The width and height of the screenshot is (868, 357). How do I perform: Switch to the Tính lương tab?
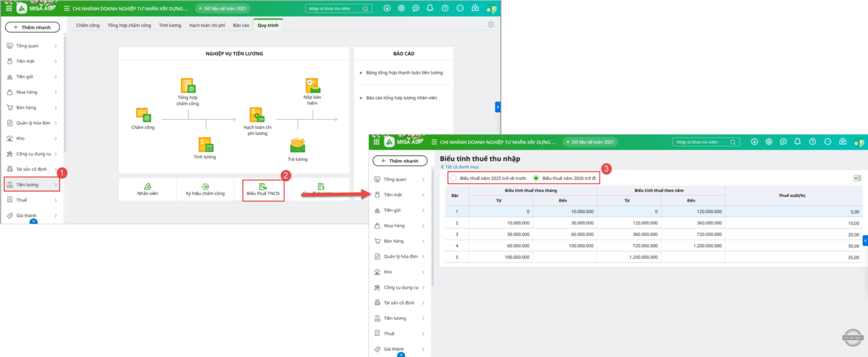pos(170,25)
